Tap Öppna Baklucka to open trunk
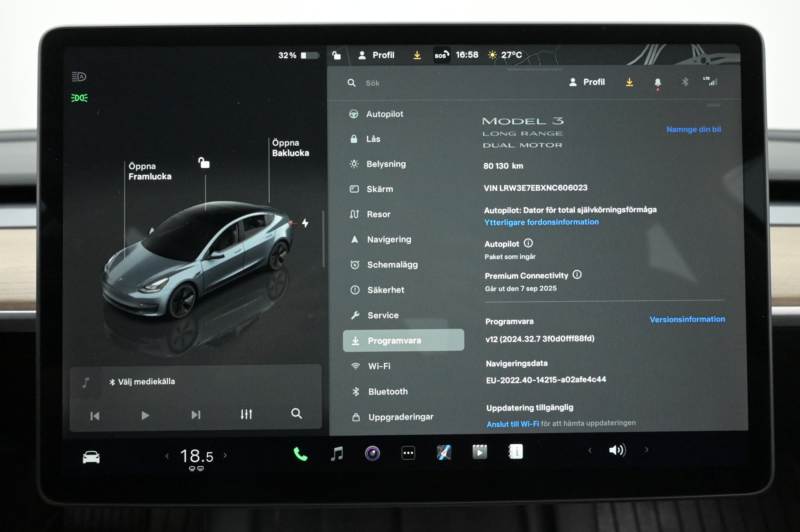 click(291, 147)
